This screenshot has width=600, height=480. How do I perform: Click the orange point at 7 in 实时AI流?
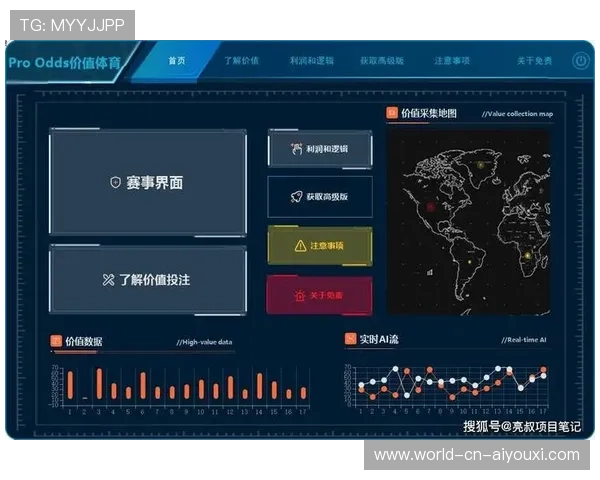tap(429, 370)
